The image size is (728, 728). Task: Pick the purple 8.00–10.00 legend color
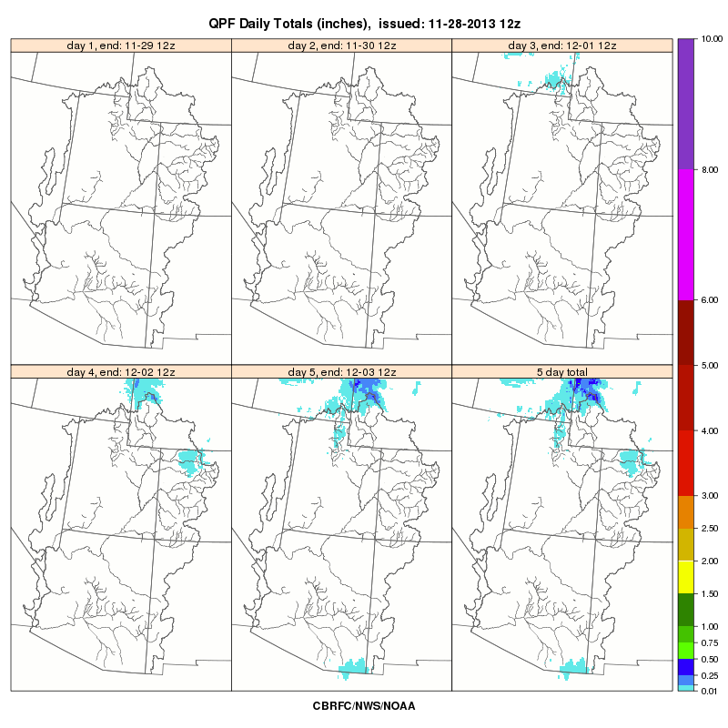click(x=686, y=104)
